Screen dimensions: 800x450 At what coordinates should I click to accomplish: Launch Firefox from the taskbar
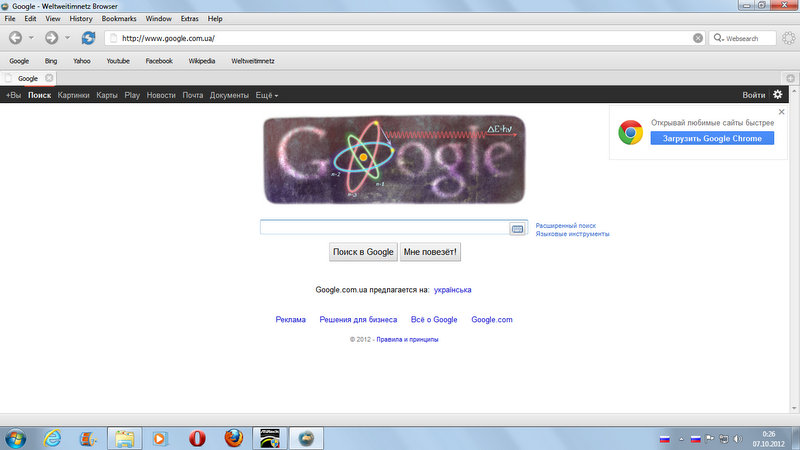click(234, 438)
